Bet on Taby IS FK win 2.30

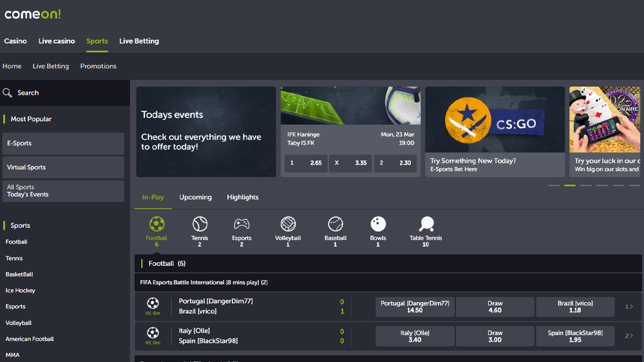coord(395,163)
